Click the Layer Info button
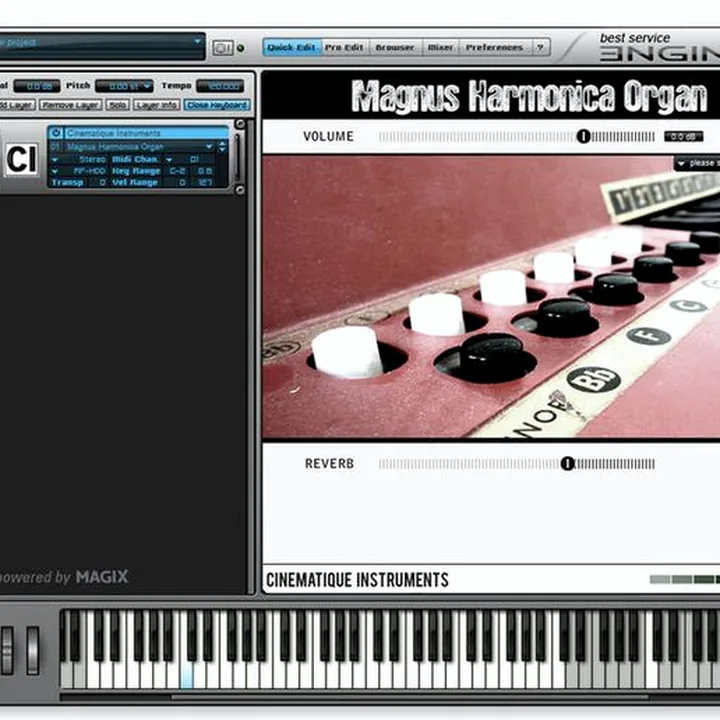The height and width of the screenshot is (720, 720). click(x=157, y=105)
